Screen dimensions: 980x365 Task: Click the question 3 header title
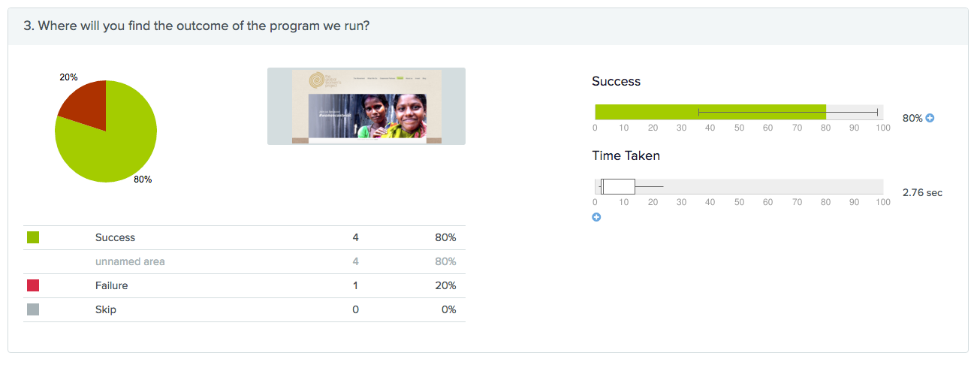(195, 26)
